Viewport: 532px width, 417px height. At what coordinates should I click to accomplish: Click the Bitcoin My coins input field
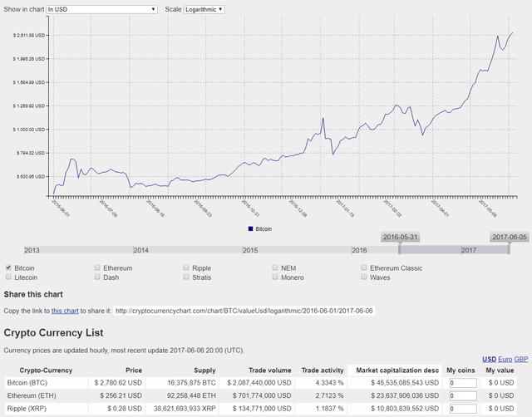463,383
